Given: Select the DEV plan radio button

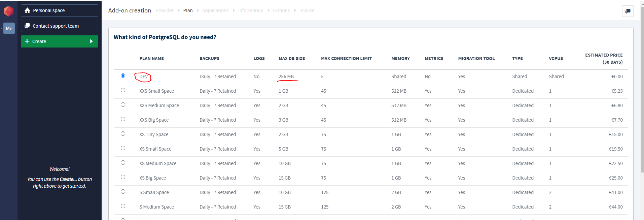Looking at the screenshot, I should pos(123,75).
